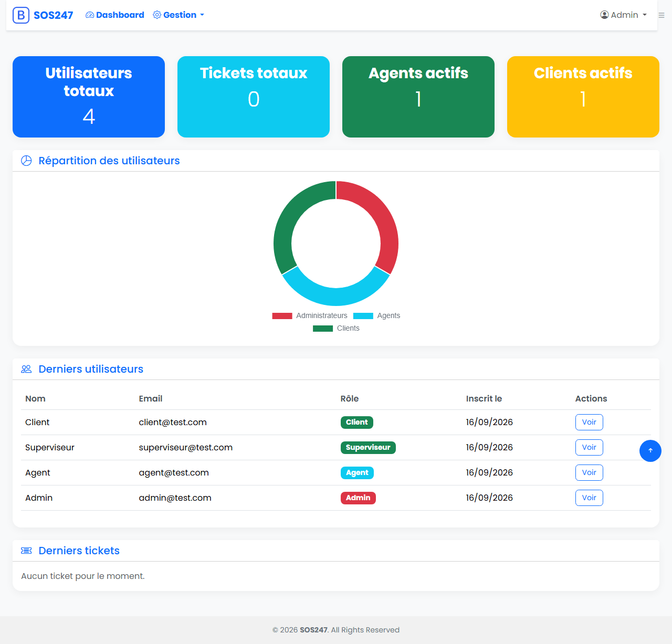The height and width of the screenshot is (644, 672).
Task: Select the Clients actifs card
Action: pos(583,97)
